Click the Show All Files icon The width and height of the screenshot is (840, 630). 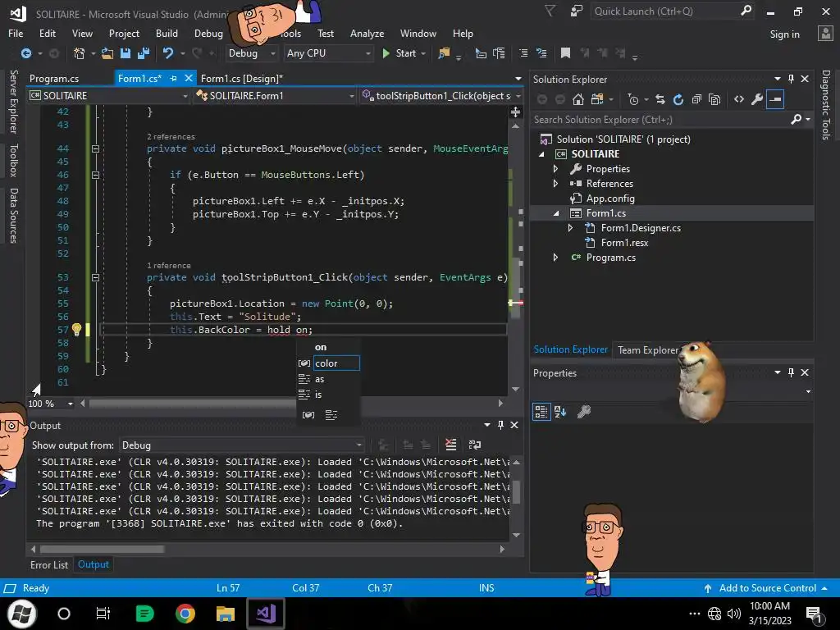(714, 99)
